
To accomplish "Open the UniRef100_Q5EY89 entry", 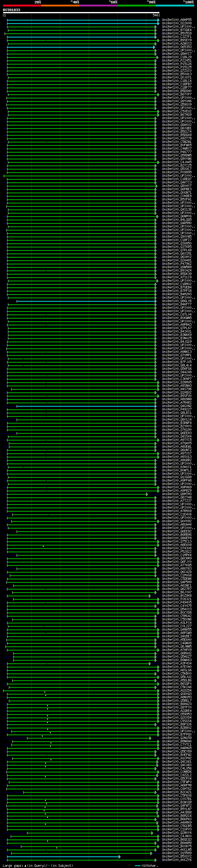I will [177, 751].
